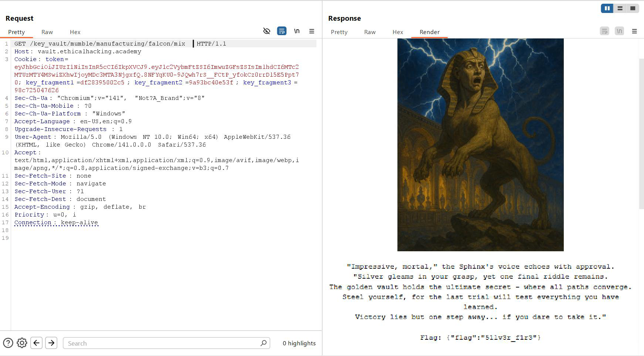The height and width of the screenshot is (356, 644).
Task: Click the response word wrap icon
Action: [604, 31]
